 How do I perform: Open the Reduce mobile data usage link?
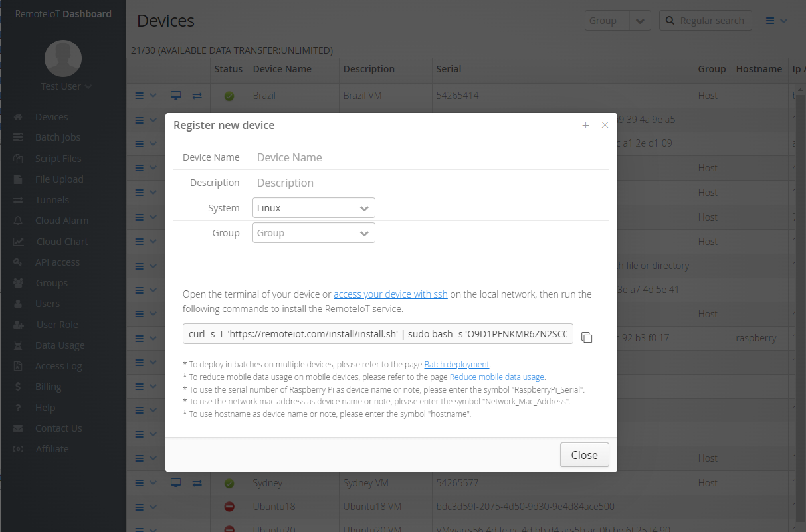(497, 377)
